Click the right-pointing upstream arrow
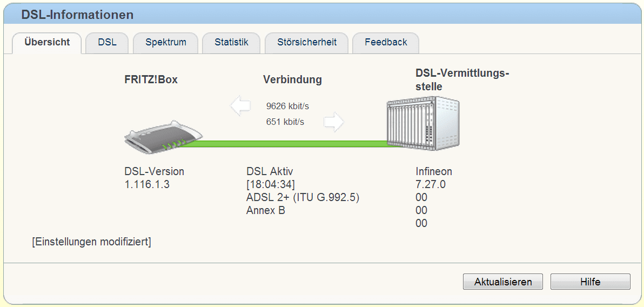Viewport: 644px width, 307px height. tap(334, 122)
